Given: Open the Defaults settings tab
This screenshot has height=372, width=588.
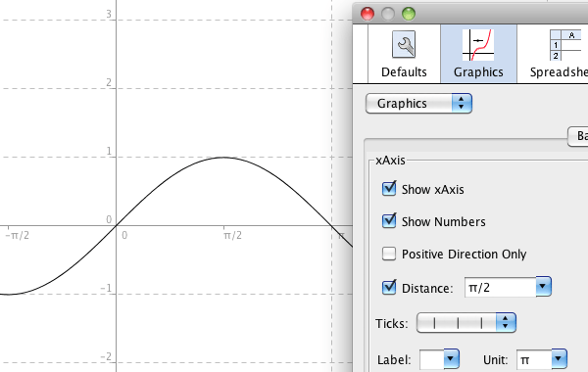Looking at the screenshot, I should point(404,54).
